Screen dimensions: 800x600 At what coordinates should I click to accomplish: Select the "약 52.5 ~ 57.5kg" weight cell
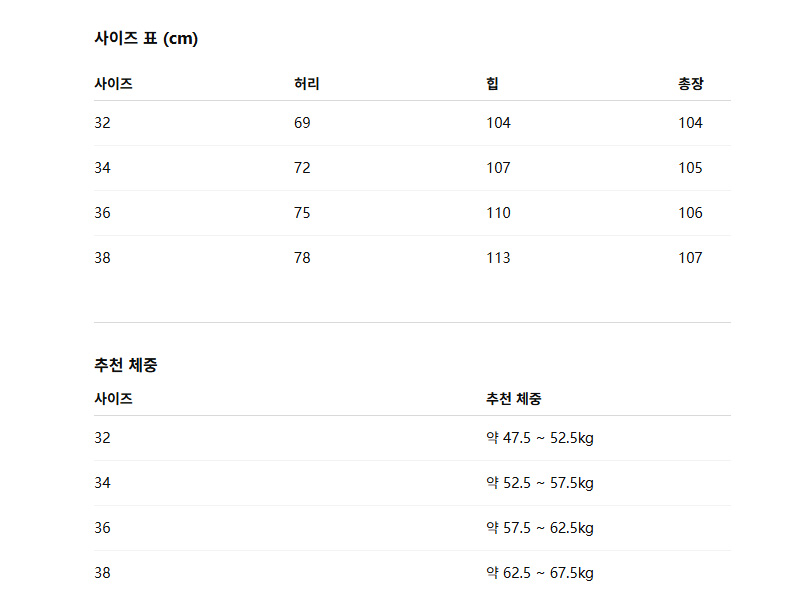[540, 483]
